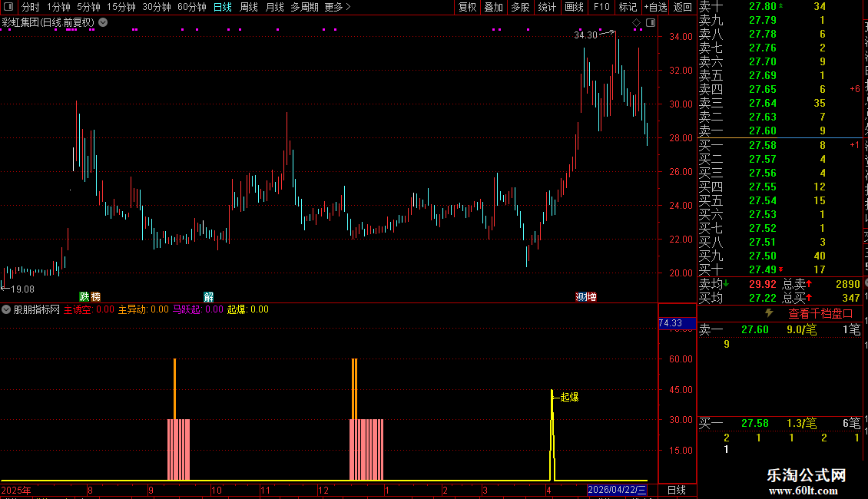Click the diamond marker icon above chart
The image size is (868, 499).
[x=637, y=23]
